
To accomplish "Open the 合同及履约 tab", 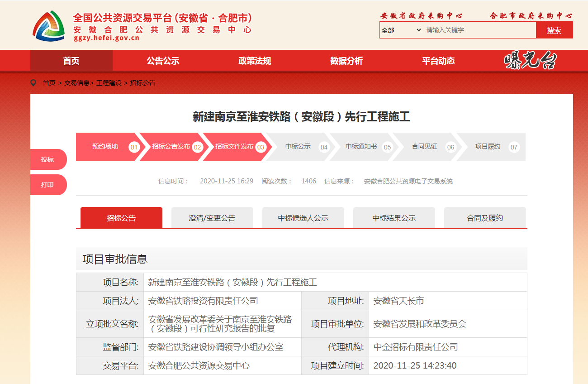I will click(485, 218).
